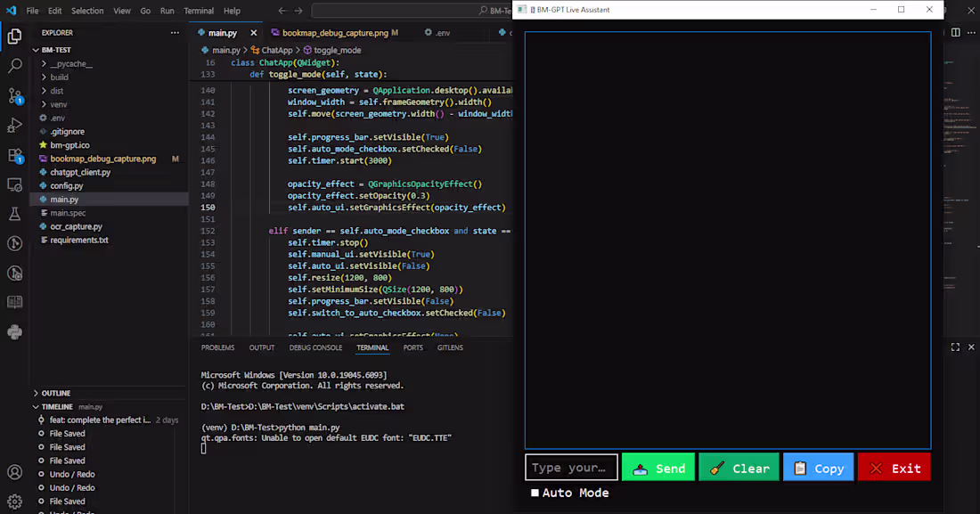The height and width of the screenshot is (514, 980).
Task: Open the Extensions view
Action: coord(14,155)
